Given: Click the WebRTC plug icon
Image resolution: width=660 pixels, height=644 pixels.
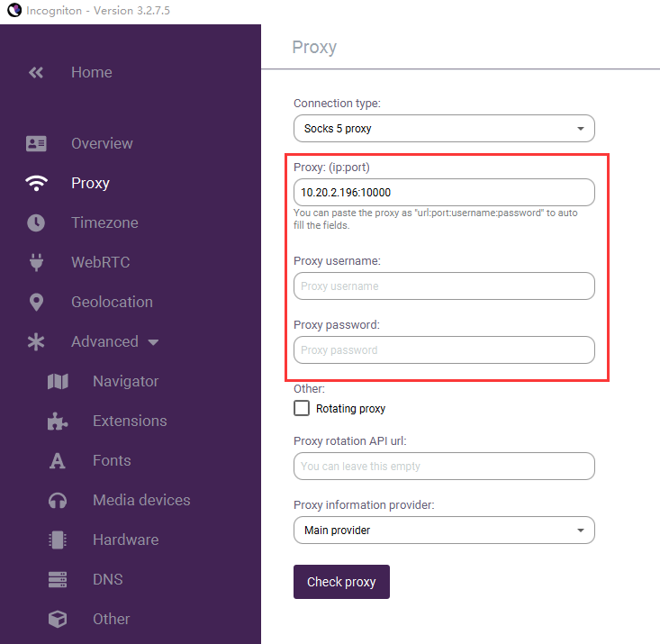Looking at the screenshot, I should tap(36, 262).
